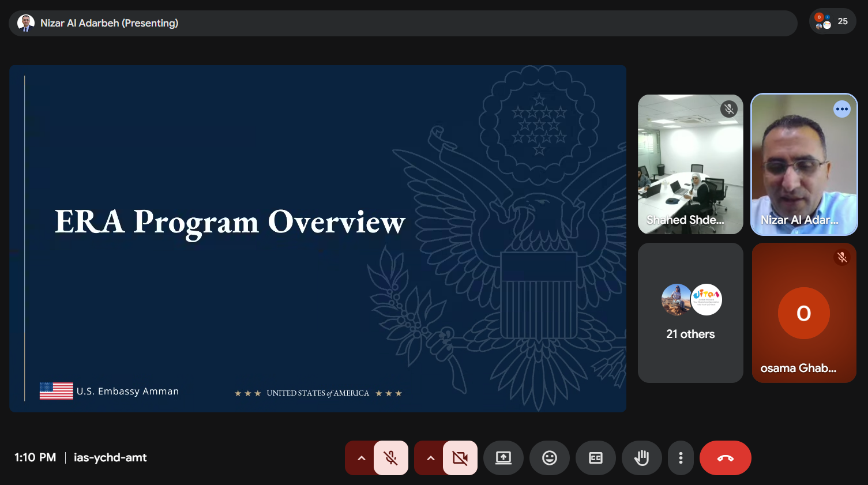Image resolution: width=868 pixels, height=485 pixels.
Task: Click the muted mic icon on osama's tile
Action: click(x=842, y=257)
